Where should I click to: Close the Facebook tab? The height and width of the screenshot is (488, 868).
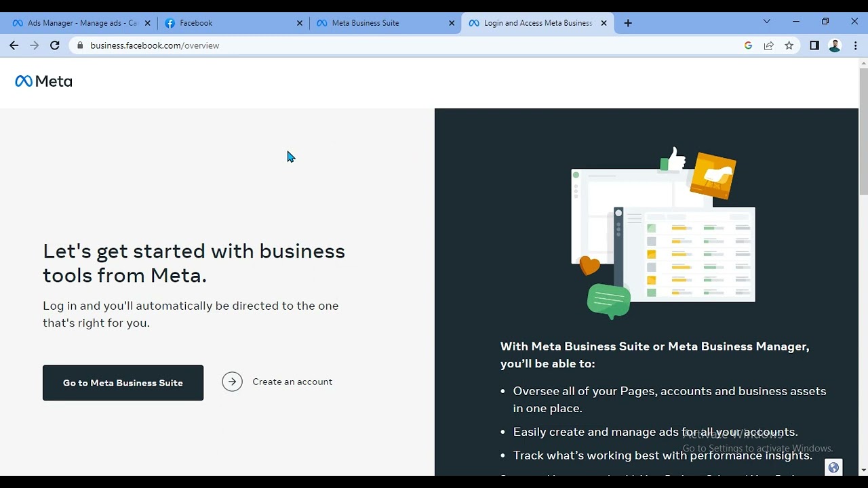300,23
